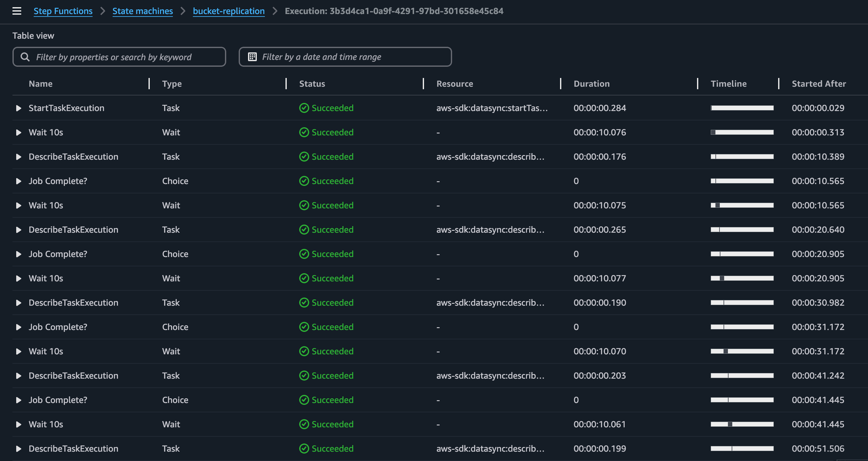The height and width of the screenshot is (461, 868).
Task: Click timeline bar for Wait 10s at 00:00:00.313
Action: 742,132
